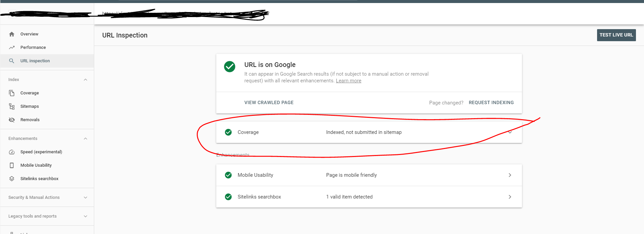
Task: Click the 'URL Inspection' page heading
Action: [125, 35]
